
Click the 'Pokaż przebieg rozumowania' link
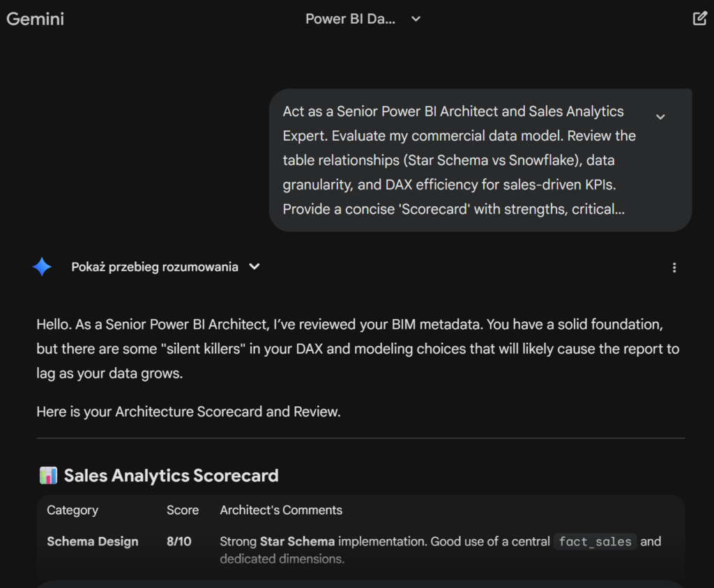(155, 267)
